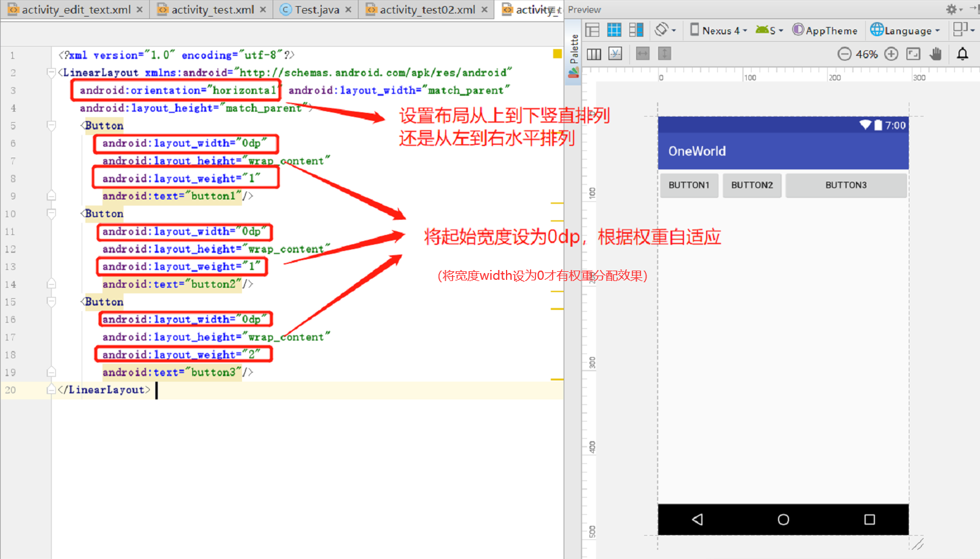The image size is (980, 559).
Task: Click the zoom to fit screen icon
Action: 914,54
